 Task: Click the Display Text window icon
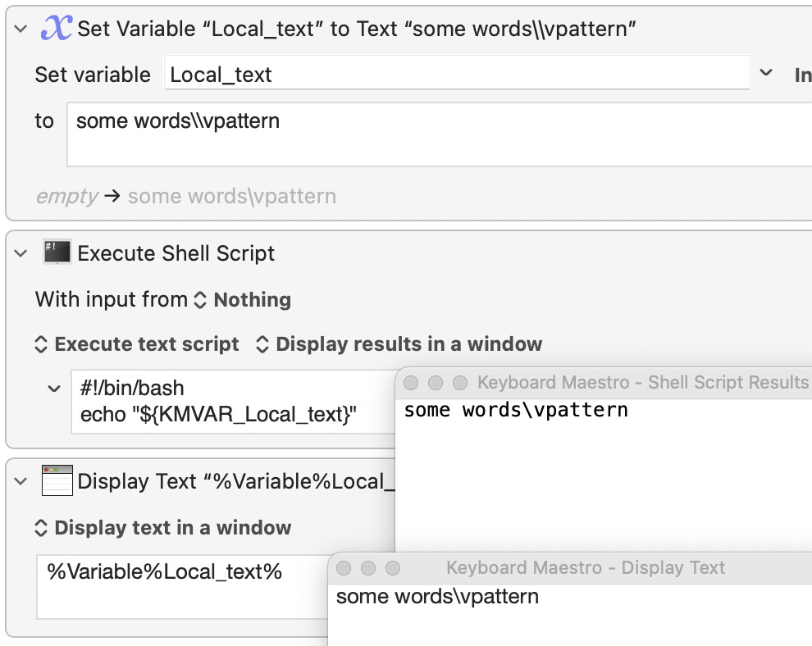[57, 480]
